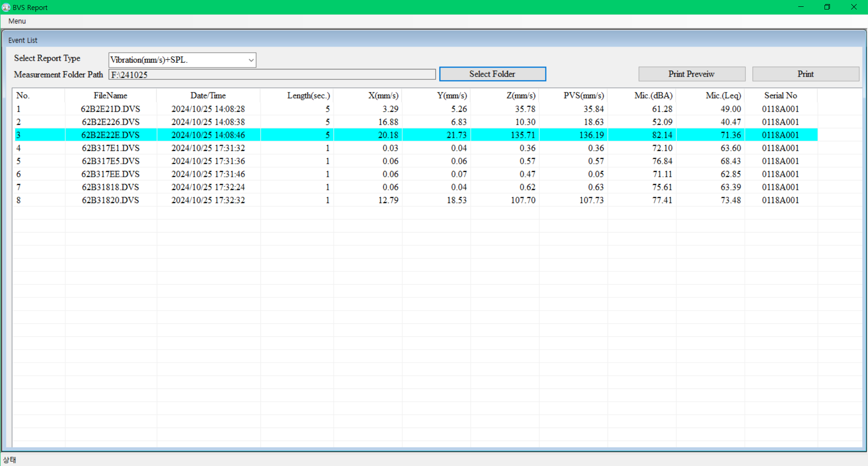Click the BVS Report app icon
Screen dimensions: 868x466
(6, 7)
